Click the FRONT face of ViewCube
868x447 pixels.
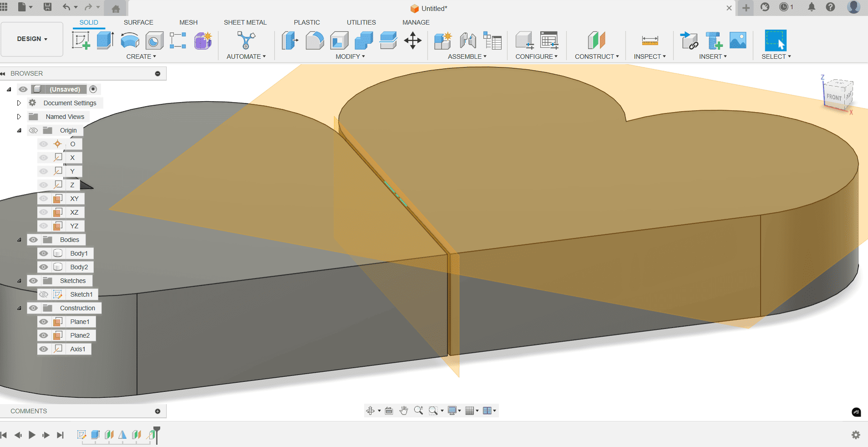(834, 97)
